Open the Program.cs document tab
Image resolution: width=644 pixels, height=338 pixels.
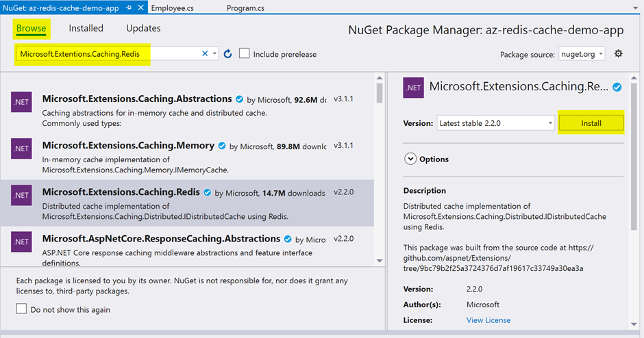click(x=245, y=8)
